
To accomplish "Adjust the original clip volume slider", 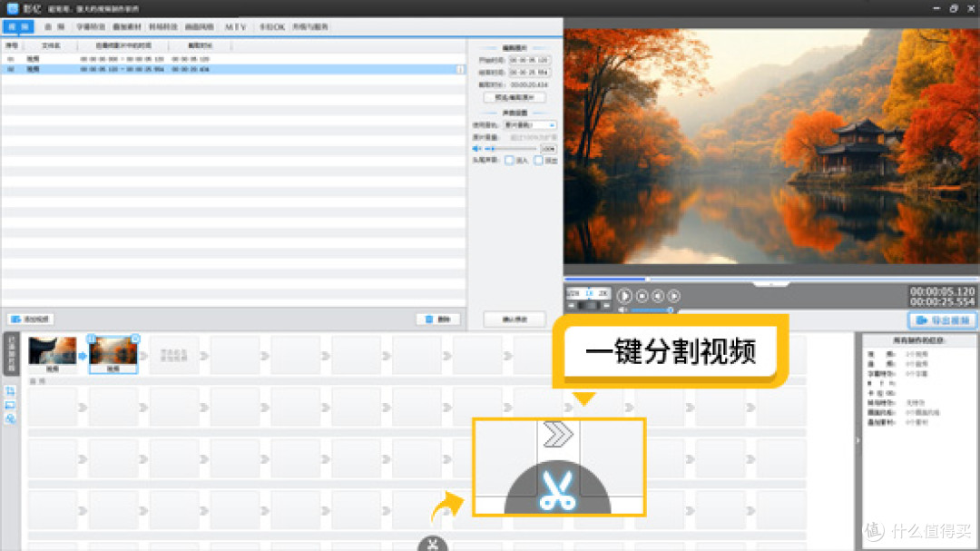I will [511, 149].
